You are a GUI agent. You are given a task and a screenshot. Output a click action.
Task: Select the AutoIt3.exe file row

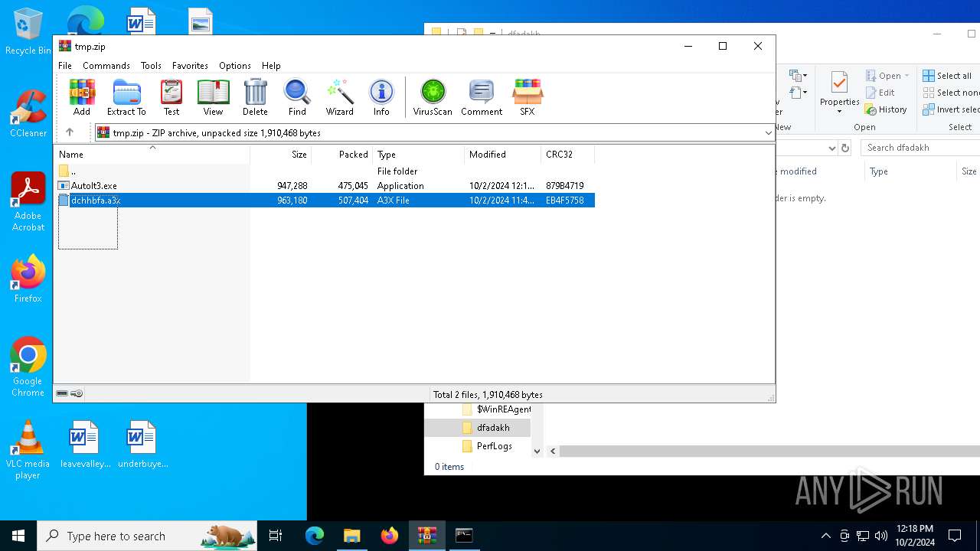coord(325,186)
